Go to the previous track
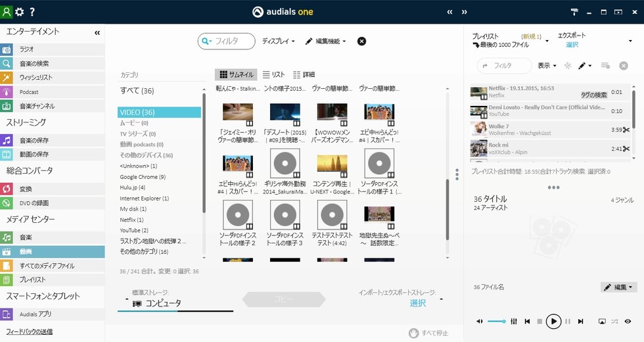Image resolution: width=644 pixels, height=342 pixels. (x=527, y=322)
